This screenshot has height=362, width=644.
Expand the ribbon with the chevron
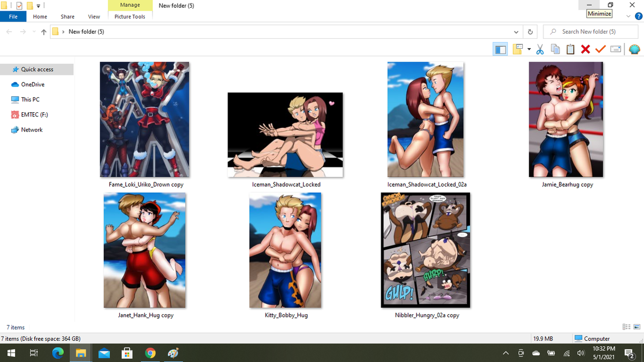[628, 17]
